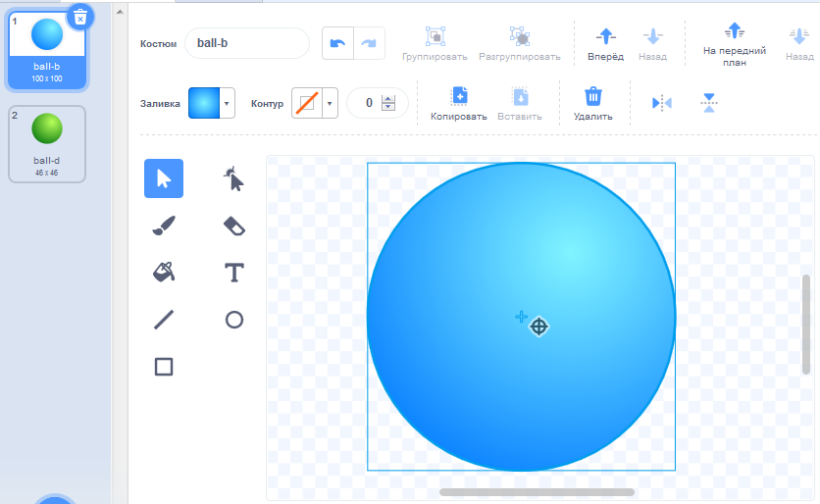Flip the costume vertically
Screen dimensions: 820x504
[709, 103]
